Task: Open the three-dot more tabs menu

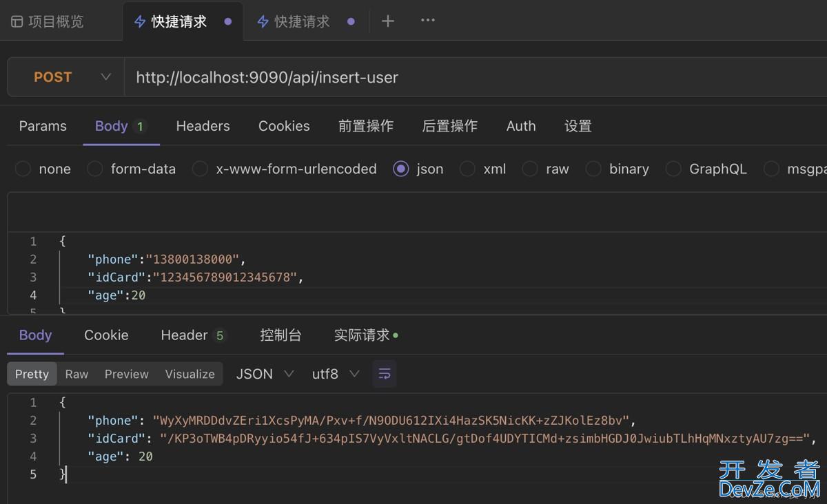Action: [428, 21]
